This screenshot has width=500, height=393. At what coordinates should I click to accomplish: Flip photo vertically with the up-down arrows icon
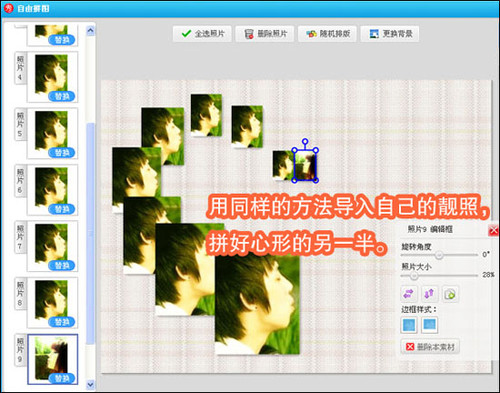[x=429, y=294]
